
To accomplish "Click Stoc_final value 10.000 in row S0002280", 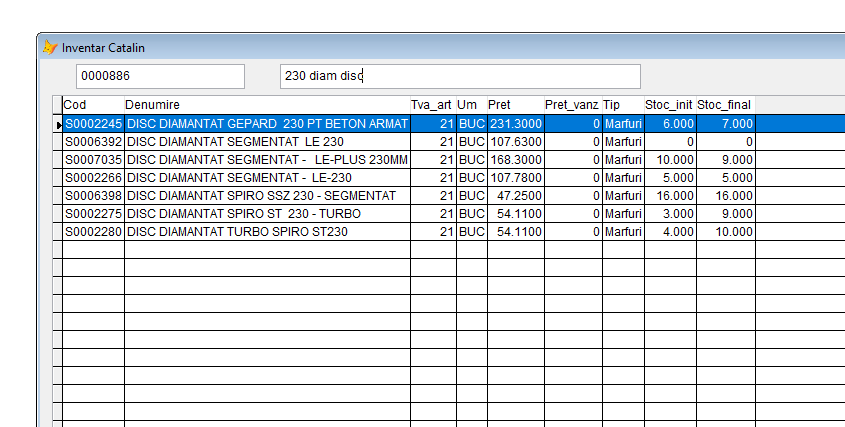I will pos(726,232).
